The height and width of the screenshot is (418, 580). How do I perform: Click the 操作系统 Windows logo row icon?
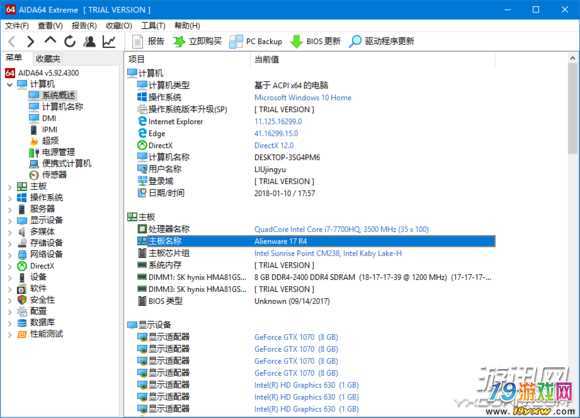142,97
